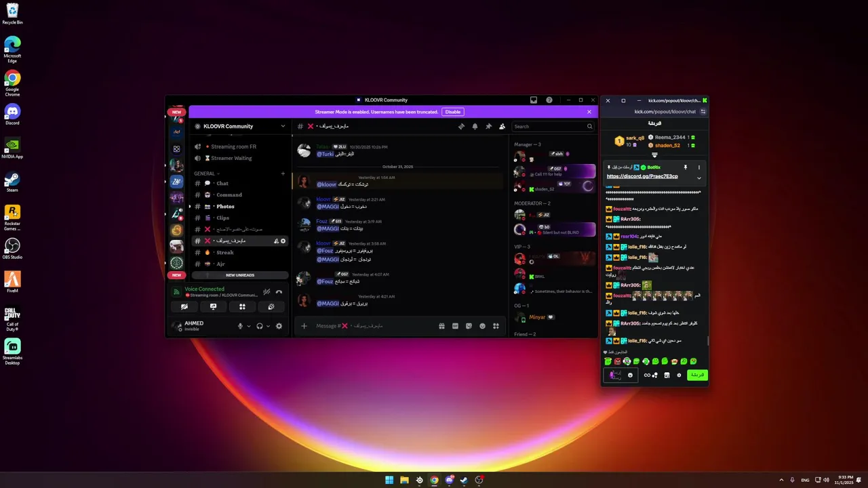This screenshot has width=868, height=488.
Task: Open Discord inbox icon in title bar
Action: (x=534, y=100)
